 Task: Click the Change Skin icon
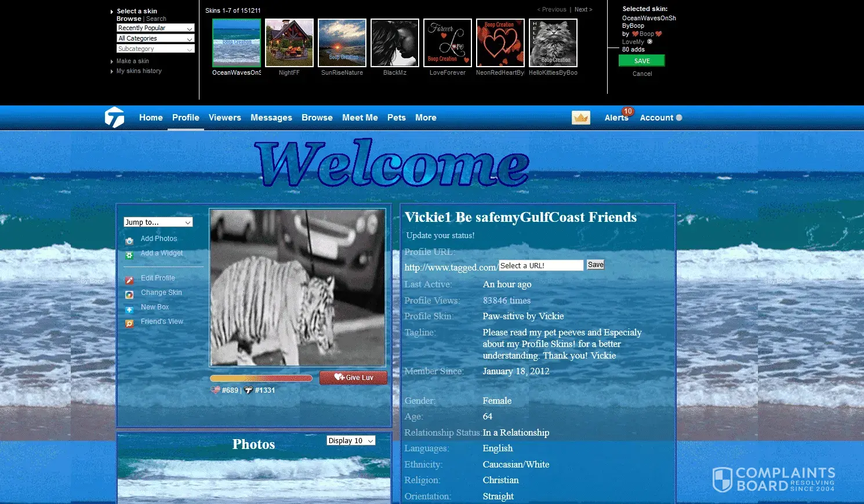point(129,294)
